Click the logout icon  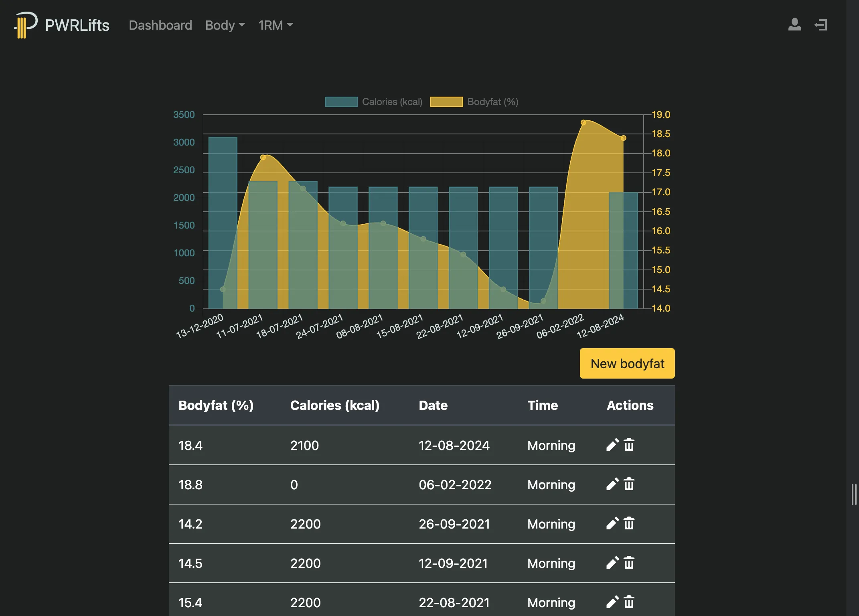click(821, 25)
